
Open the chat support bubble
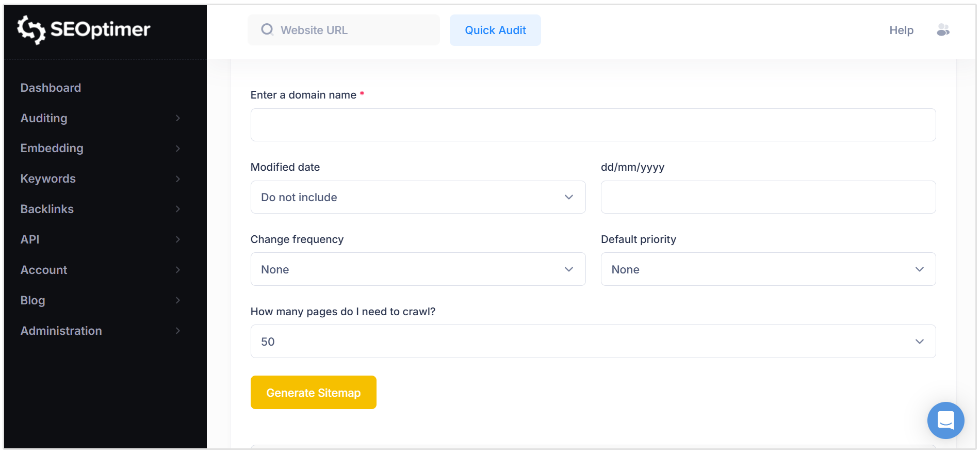(x=945, y=420)
